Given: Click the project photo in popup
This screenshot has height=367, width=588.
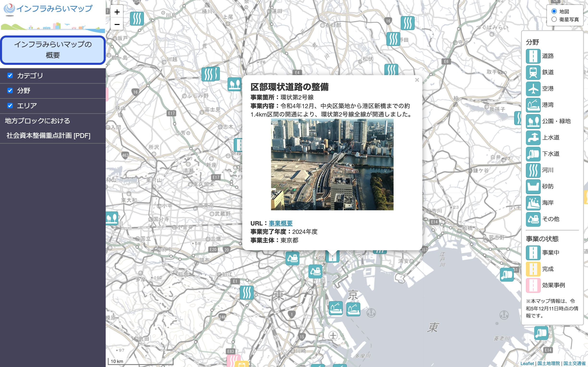Looking at the screenshot, I should coord(332,164).
